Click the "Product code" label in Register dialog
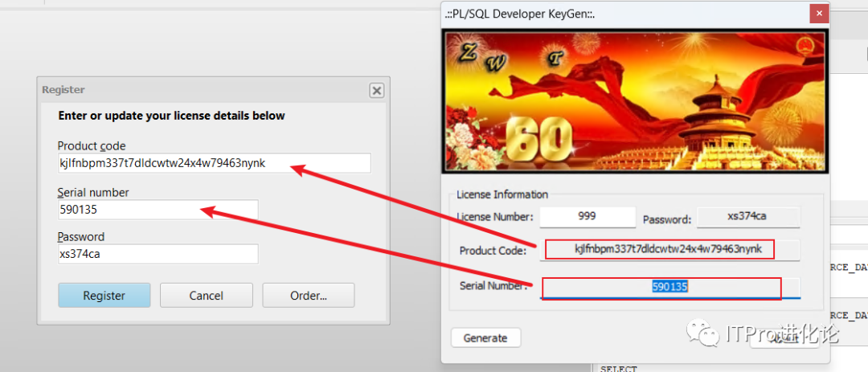The height and width of the screenshot is (372, 868). (x=92, y=146)
